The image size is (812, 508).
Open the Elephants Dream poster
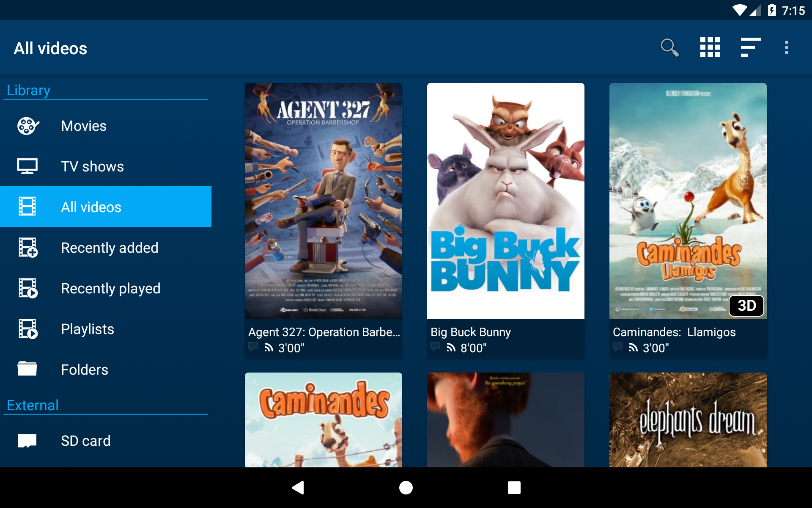[688, 420]
